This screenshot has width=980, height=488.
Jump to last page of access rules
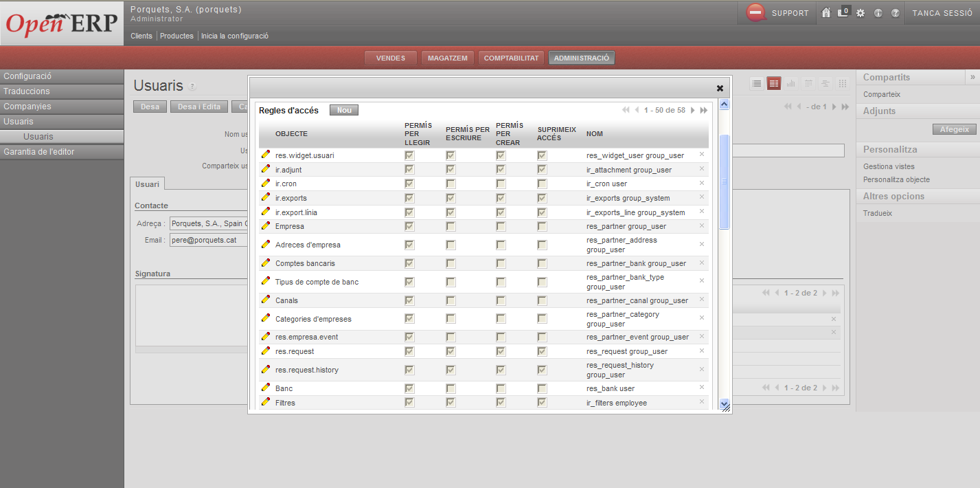coord(704,110)
